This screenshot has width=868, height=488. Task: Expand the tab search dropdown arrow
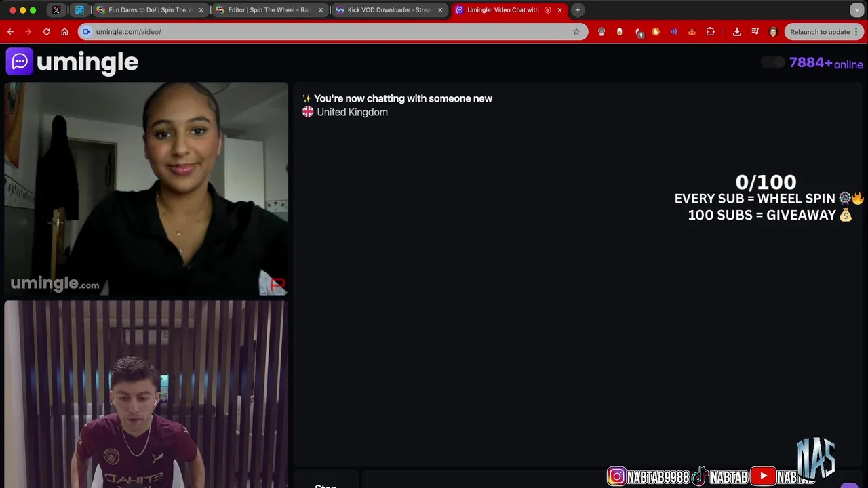[857, 10]
